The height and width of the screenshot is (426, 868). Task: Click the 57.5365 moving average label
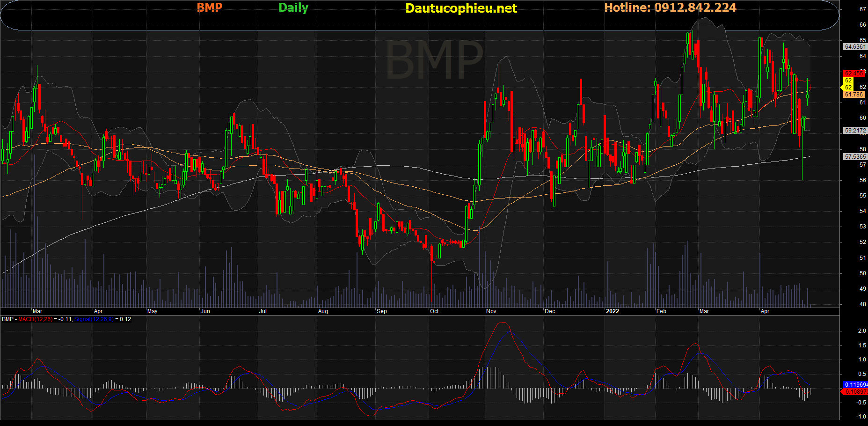point(855,157)
